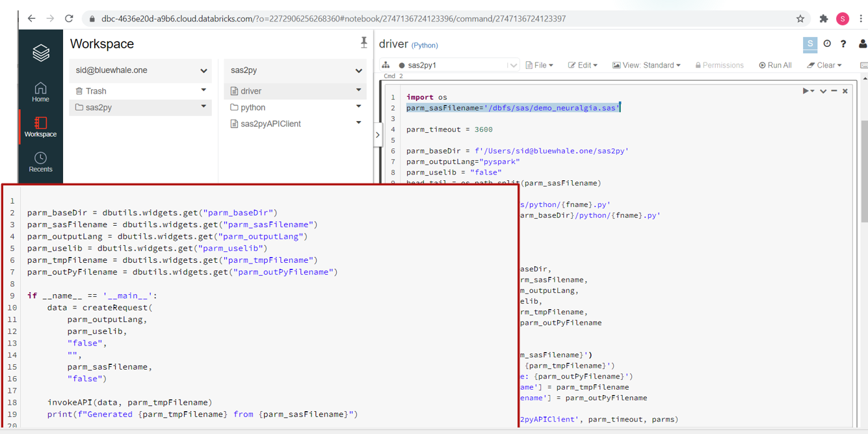The width and height of the screenshot is (868, 434).
Task: Click the Databricks logo at sidebar top
Action: point(40,53)
